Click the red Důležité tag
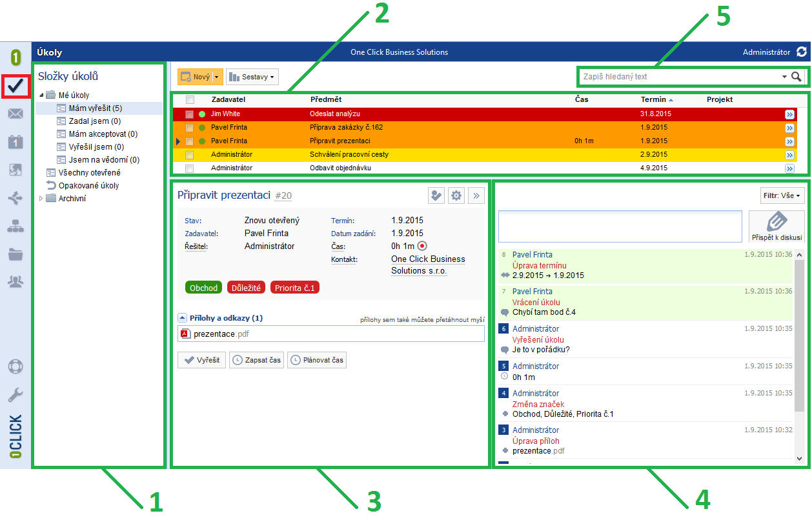The width and height of the screenshot is (812, 520). click(246, 288)
